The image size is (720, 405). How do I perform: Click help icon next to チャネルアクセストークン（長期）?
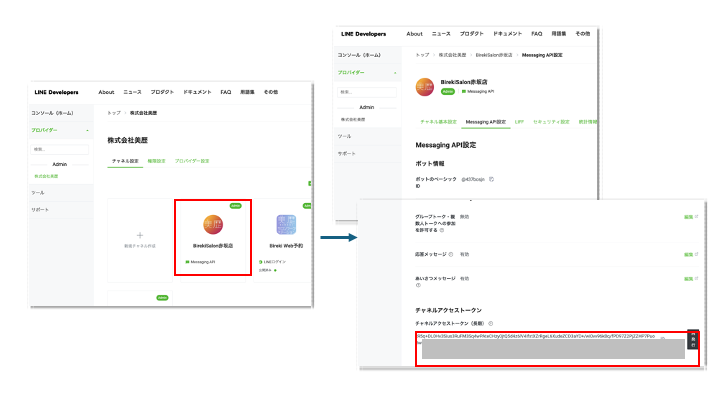490,323
